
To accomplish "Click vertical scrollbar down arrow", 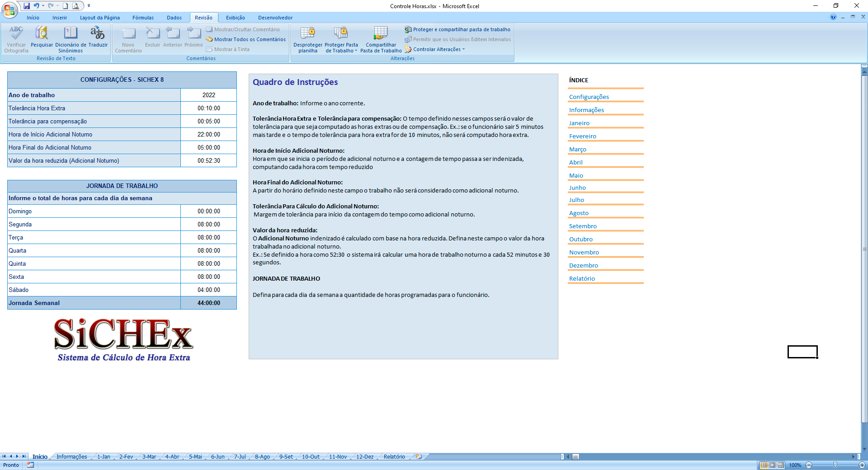I will click(864, 450).
